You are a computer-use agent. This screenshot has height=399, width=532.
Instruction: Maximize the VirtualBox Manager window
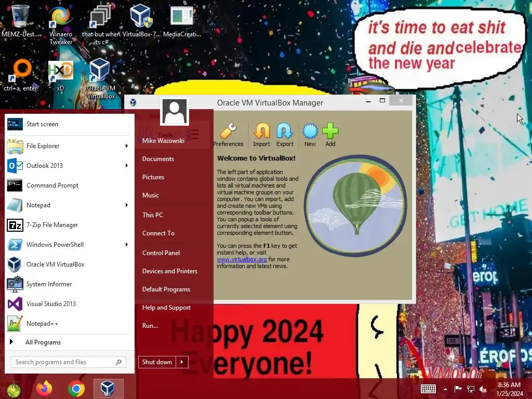coord(382,100)
